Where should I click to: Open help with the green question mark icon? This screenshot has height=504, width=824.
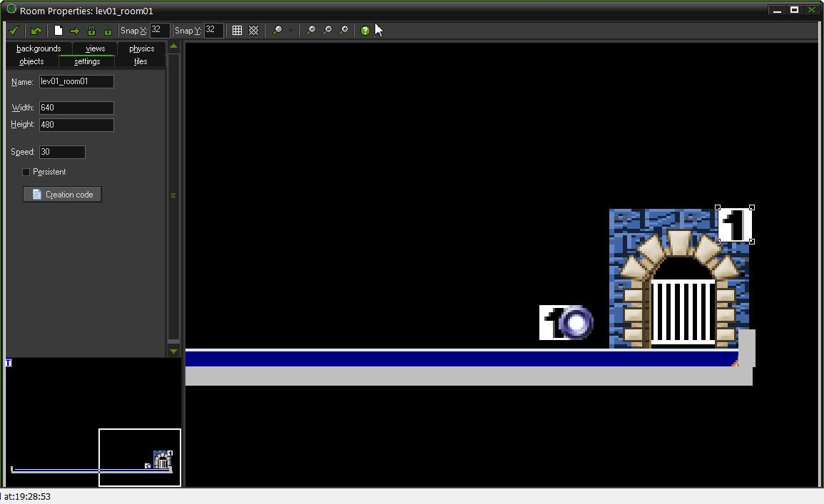(x=365, y=31)
